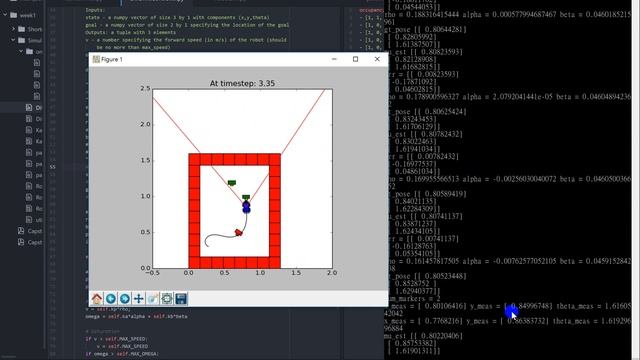The image size is (640, 360).
Task: Click the upper green tag marker in the plot
Action: [x=232, y=183]
